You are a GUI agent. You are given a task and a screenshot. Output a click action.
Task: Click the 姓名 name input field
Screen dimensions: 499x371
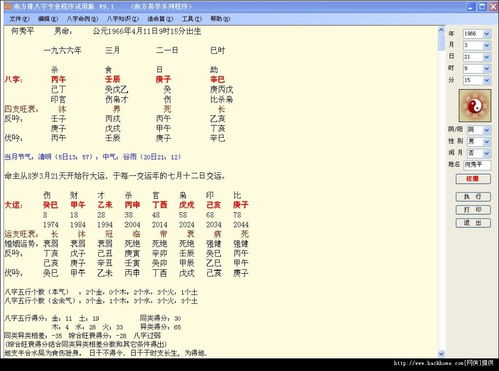[477, 165]
